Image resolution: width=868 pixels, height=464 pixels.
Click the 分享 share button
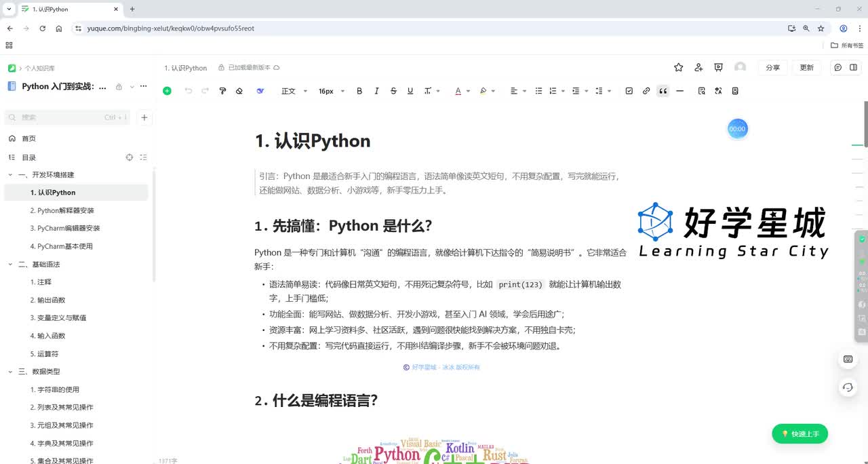coord(772,67)
